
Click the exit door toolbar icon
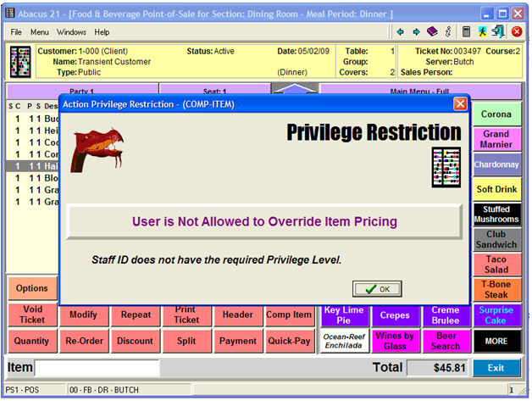point(498,32)
